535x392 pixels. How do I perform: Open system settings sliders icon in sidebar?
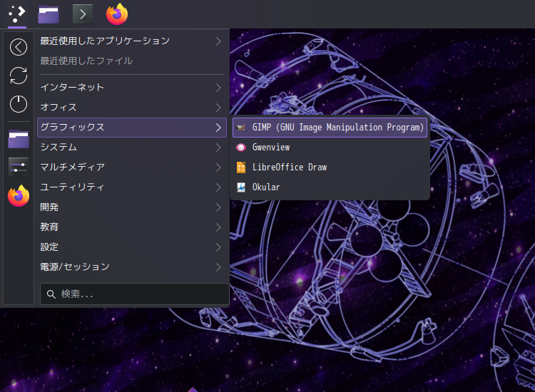19,167
